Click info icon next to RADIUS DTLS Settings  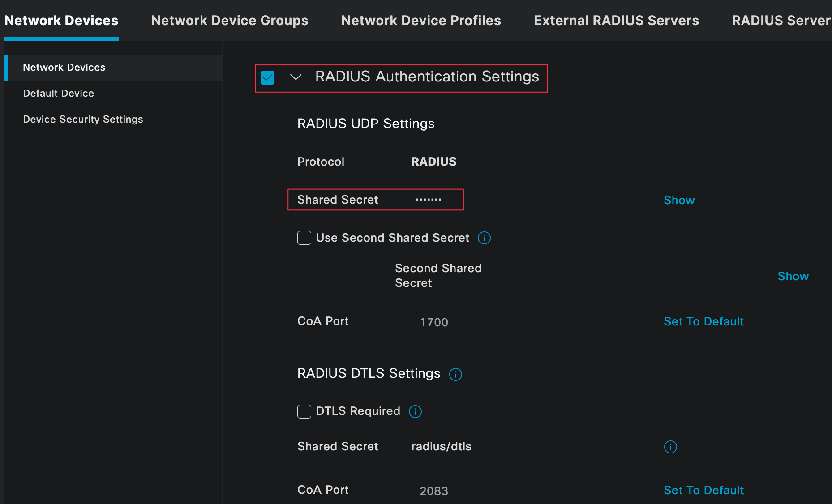[455, 374]
